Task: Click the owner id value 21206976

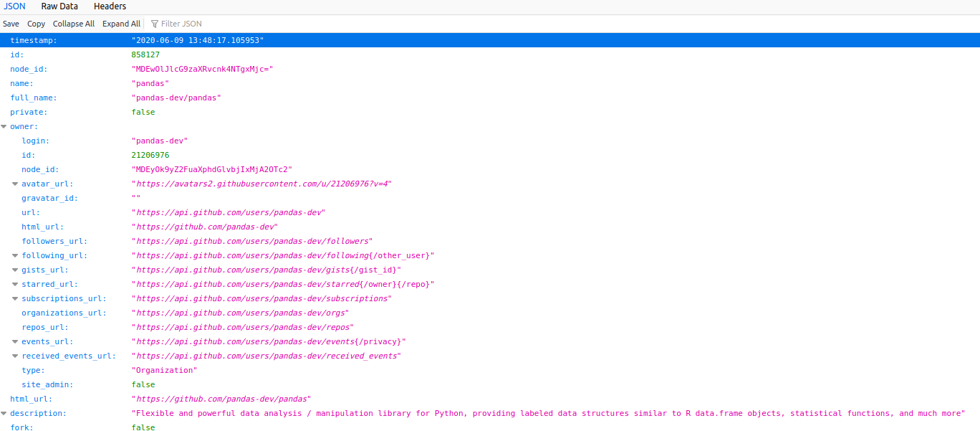Action: [150, 155]
